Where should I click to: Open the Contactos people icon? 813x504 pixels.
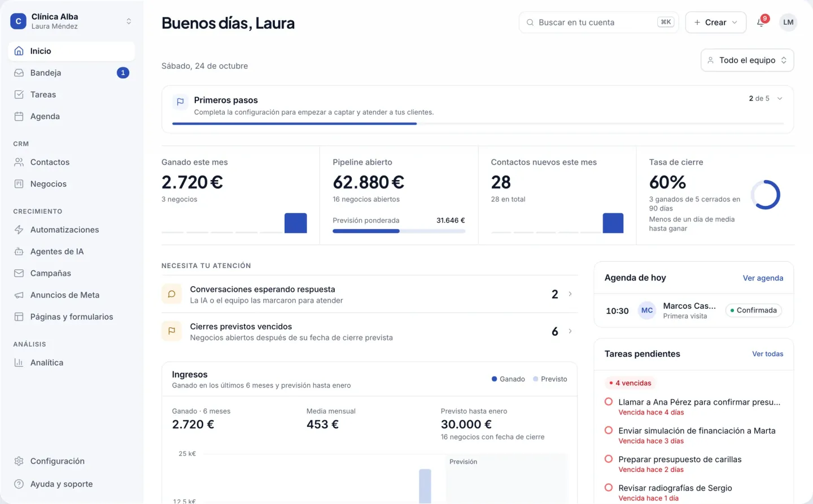pyautogui.click(x=19, y=162)
